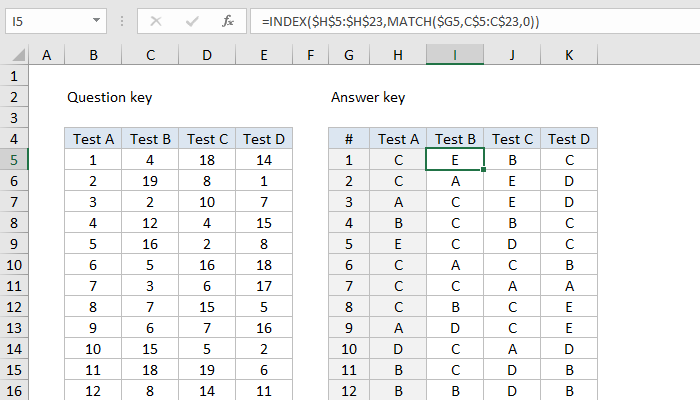The image size is (700, 400).
Task: Click cell E11 with value 17
Action: point(264,286)
